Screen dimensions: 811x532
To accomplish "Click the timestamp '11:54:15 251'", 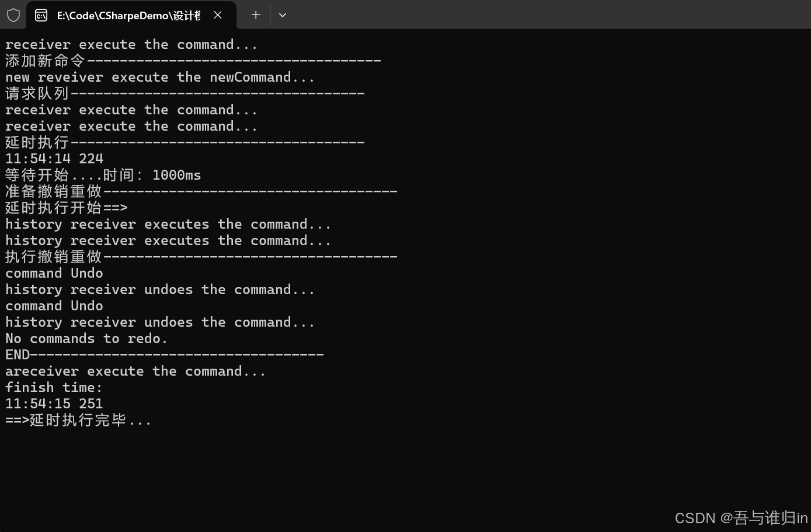I will tap(54, 404).
